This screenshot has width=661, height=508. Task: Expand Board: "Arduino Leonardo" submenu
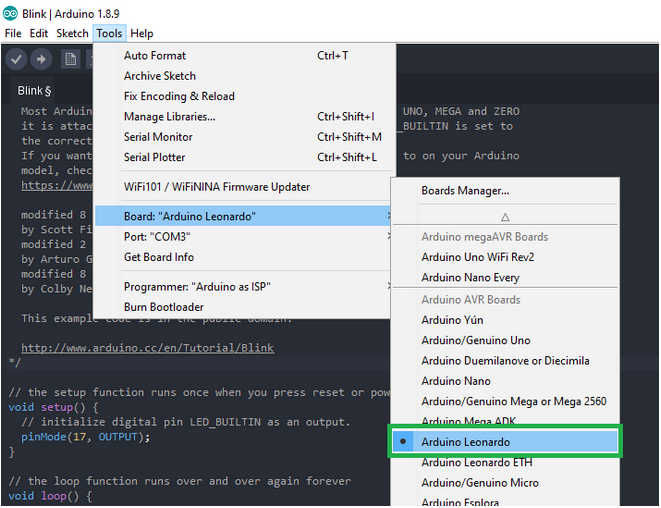pos(243,216)
